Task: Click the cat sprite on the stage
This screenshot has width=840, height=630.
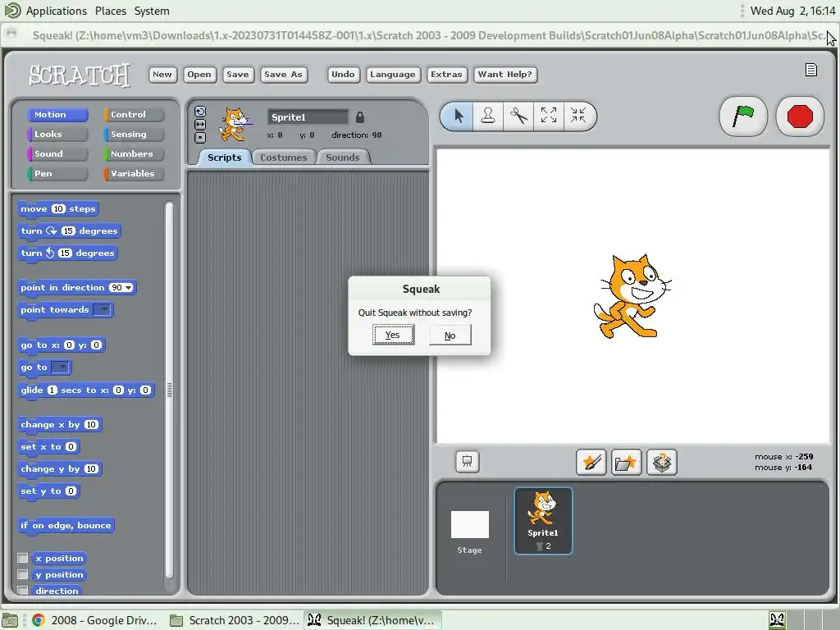Action: pyautogui.click(x=632, y=296)
